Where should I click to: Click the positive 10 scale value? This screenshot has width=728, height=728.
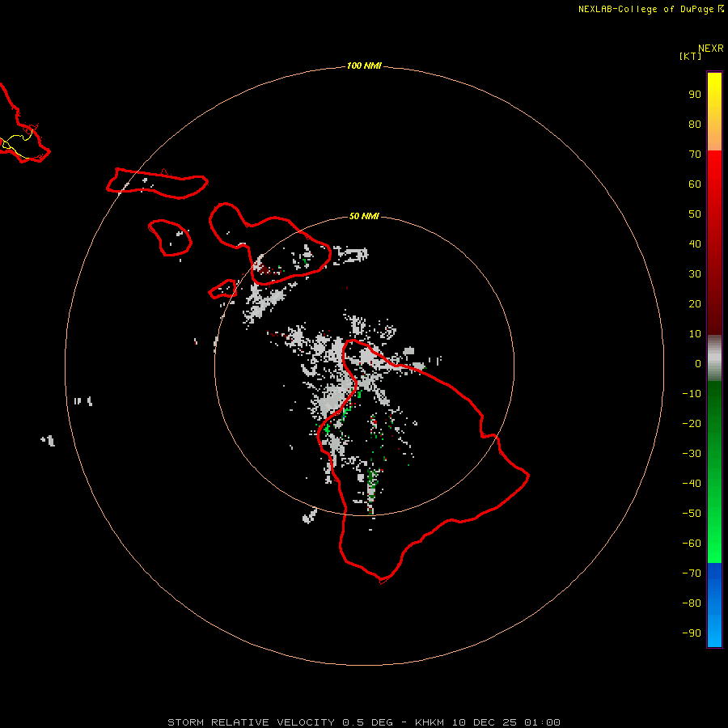click(x=695, y=334)
